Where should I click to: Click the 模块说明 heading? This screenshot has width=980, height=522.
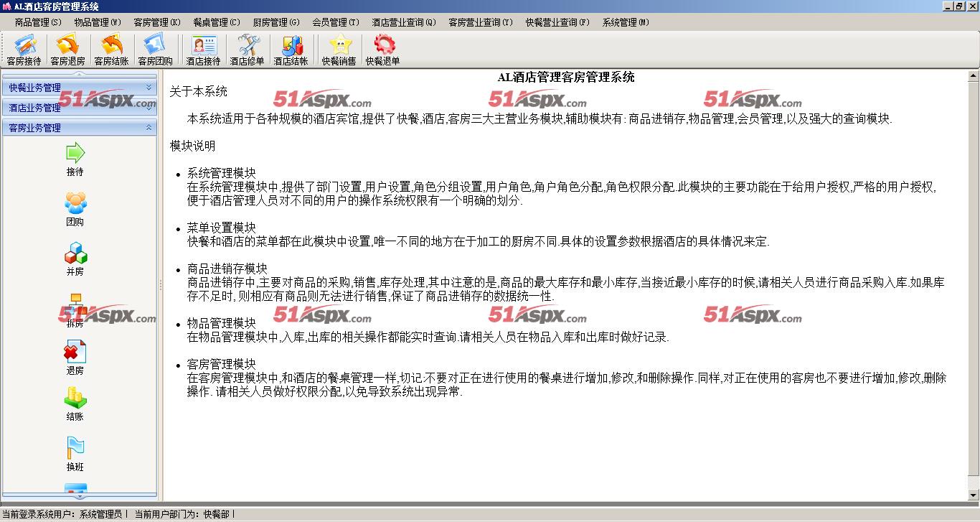[x=193, y=146]
